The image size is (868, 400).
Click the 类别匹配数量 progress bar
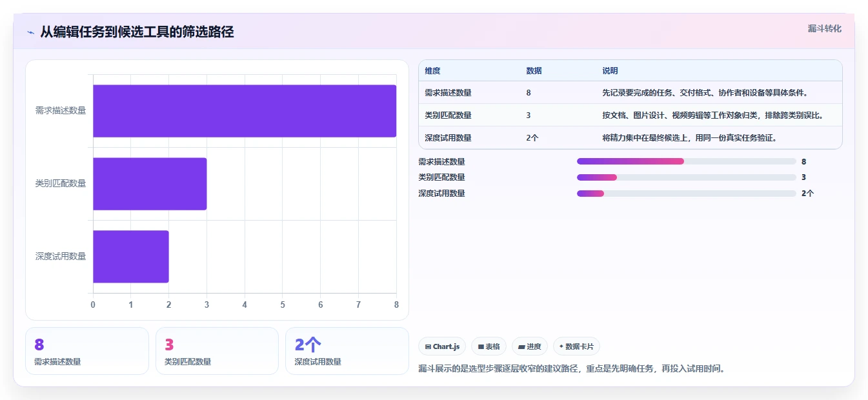pos(687,177)
